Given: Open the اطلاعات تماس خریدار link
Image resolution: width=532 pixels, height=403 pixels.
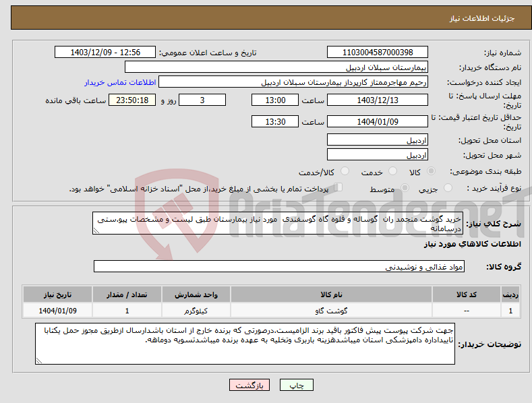Looking at the screenshot, I should pos(120,82).
